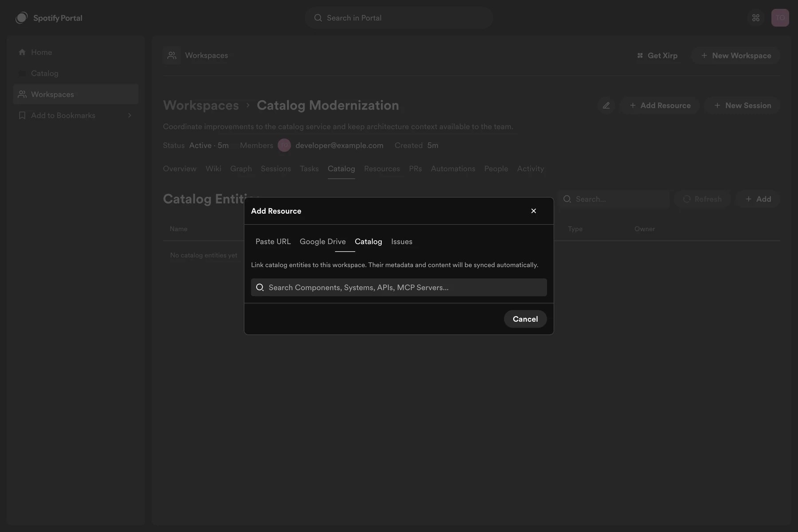Open the PRs workspace tab
This screenshot has width=798, height=532.
tap(415, 169)
